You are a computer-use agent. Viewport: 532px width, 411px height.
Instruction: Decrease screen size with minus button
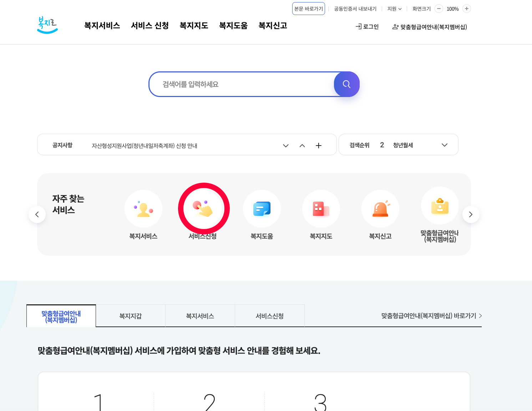tap(439, 9)
